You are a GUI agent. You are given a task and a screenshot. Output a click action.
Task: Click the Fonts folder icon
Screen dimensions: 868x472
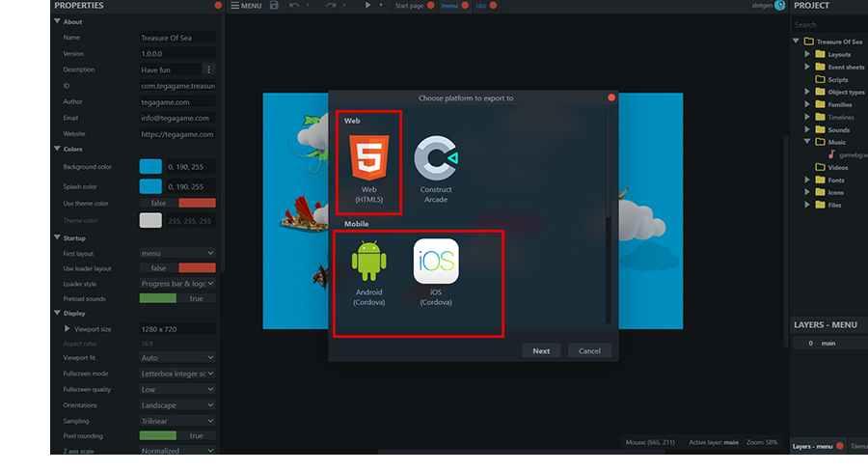coord(821,180)
